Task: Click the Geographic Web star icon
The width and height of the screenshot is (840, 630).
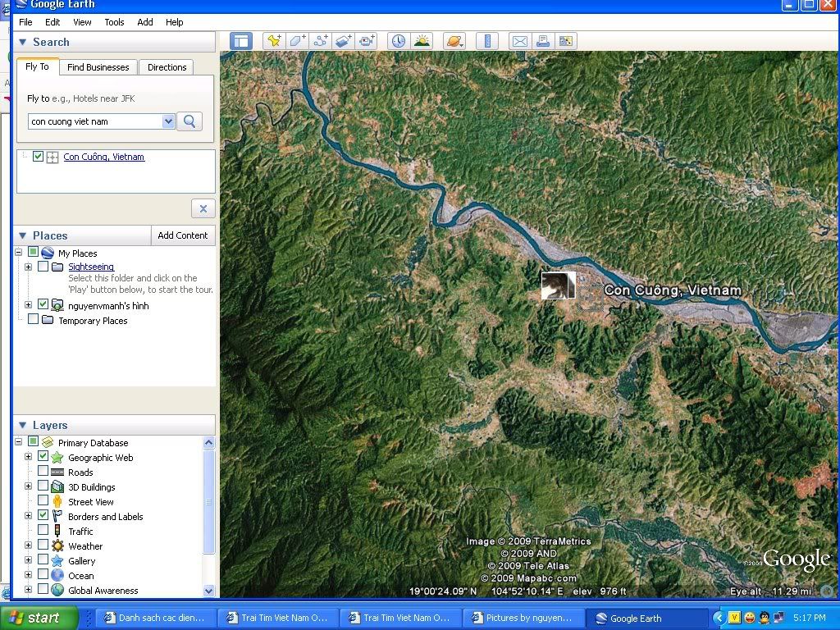Action: pos(57,458)
